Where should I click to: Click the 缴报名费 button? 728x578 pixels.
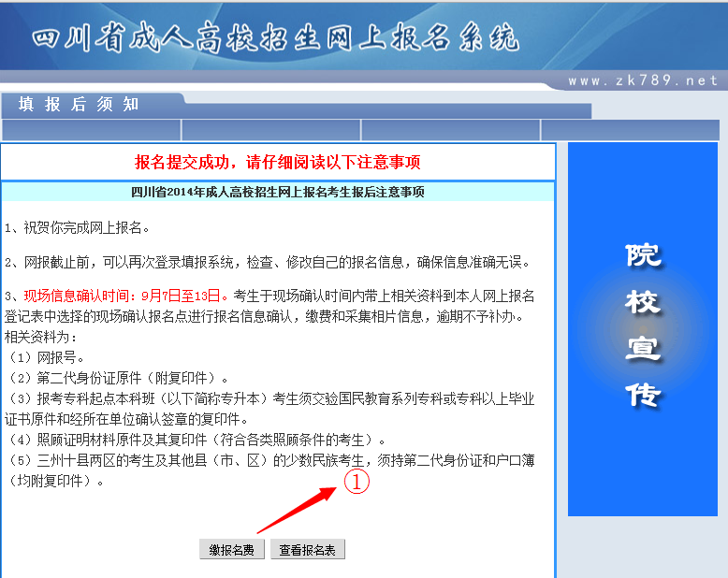pyautogui.click(x=232, y=550)
